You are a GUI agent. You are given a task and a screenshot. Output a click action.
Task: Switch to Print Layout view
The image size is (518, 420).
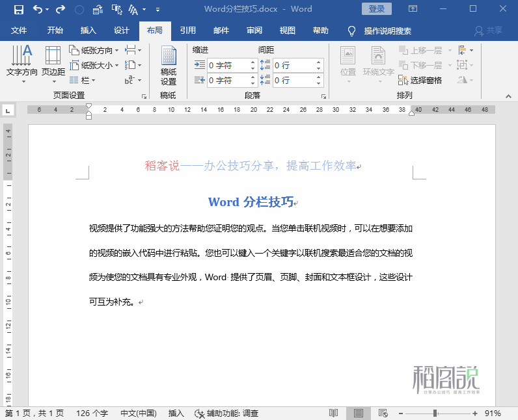(358, 413)
